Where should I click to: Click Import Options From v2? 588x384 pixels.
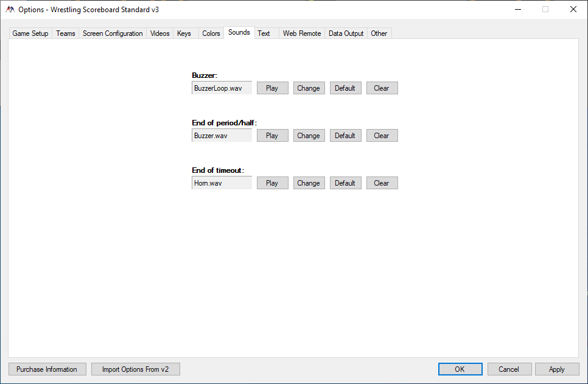[135, 369]
